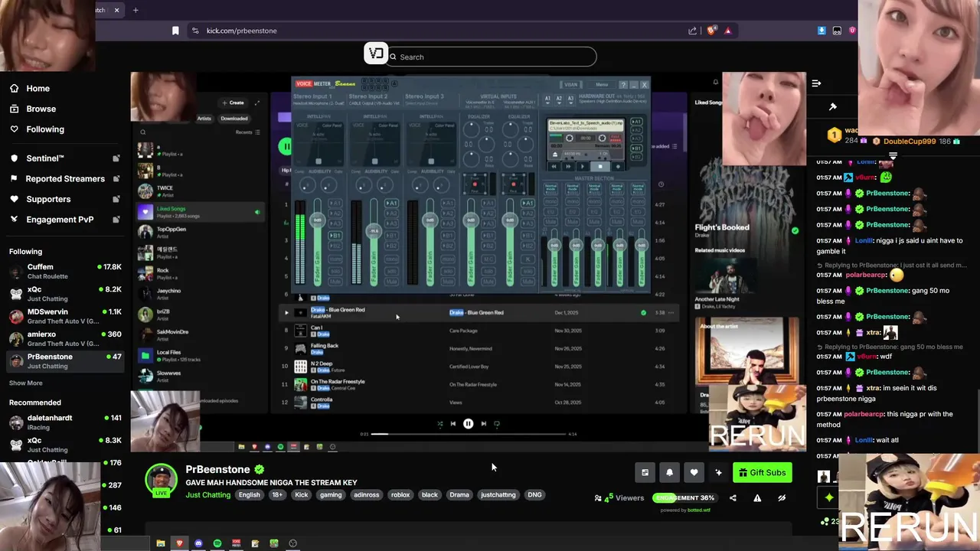Open Reported Streamers in the sidebar
The width and height of the screenshot is (980, 551).
click(x=64, y=178)
